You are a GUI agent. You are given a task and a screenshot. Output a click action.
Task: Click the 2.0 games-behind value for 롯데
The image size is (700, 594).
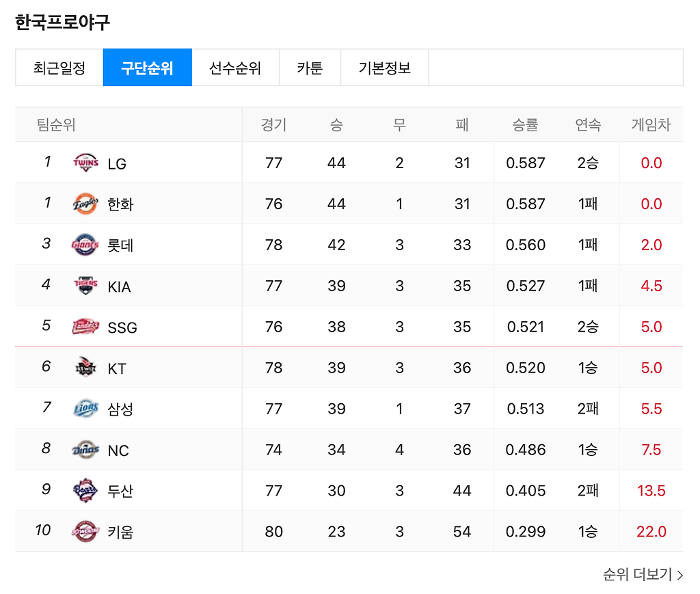(x=651, y=245)
